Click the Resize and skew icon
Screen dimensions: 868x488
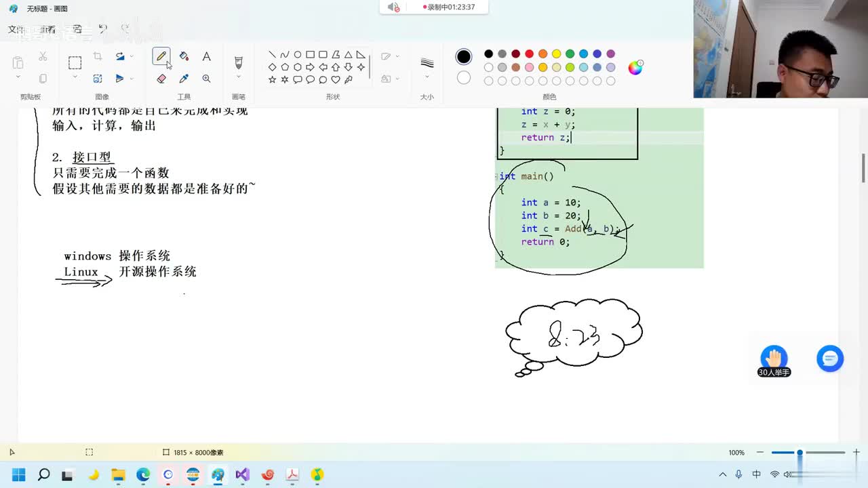tap(98, 79)
